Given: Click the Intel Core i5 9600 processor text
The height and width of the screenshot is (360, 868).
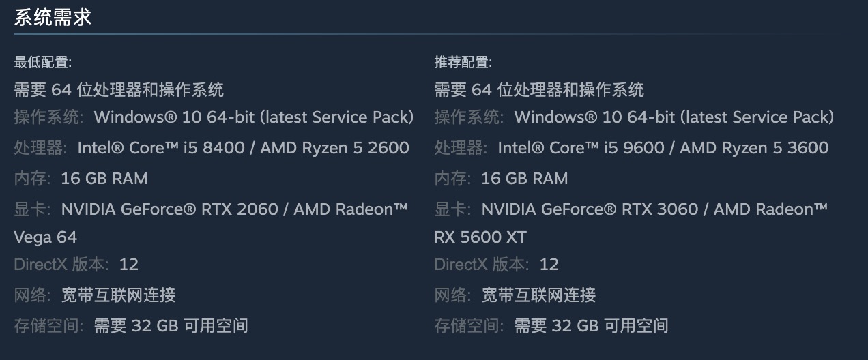Looking at the screenshot, I should point(581,148).
